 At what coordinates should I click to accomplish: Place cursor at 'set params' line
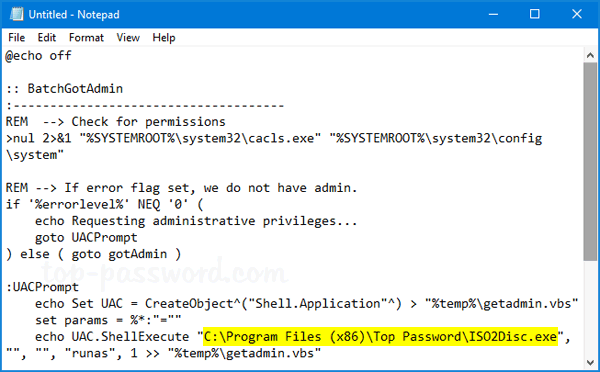[x=108, y=320]
